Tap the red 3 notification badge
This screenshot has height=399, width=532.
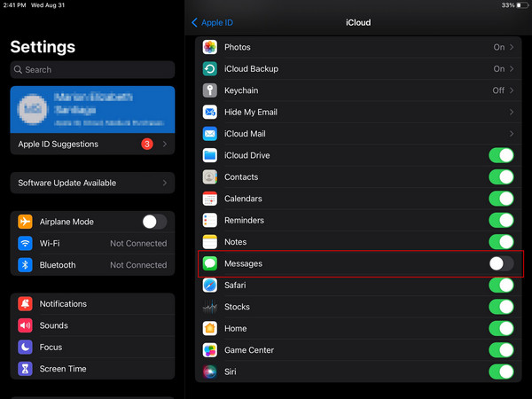click(x=147, y=144)
